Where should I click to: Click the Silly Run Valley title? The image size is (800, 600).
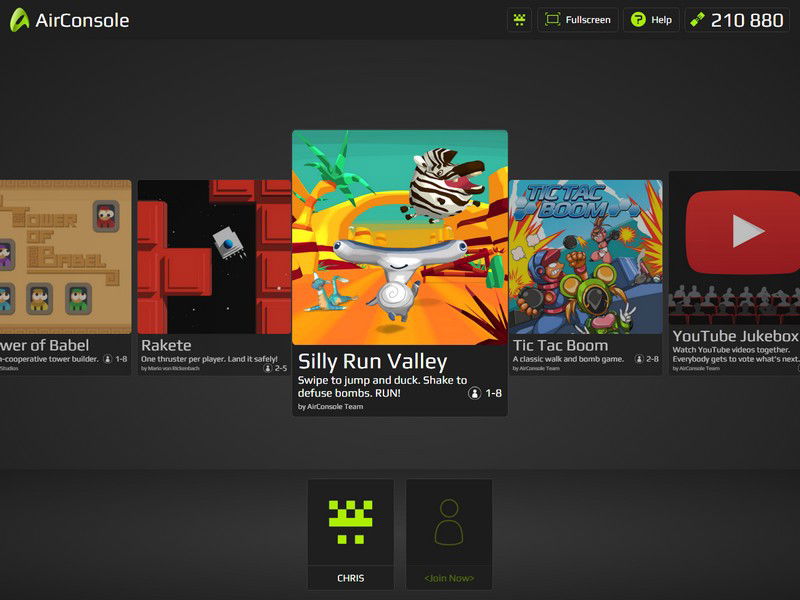pyautogui.click(x=372, y=361)
